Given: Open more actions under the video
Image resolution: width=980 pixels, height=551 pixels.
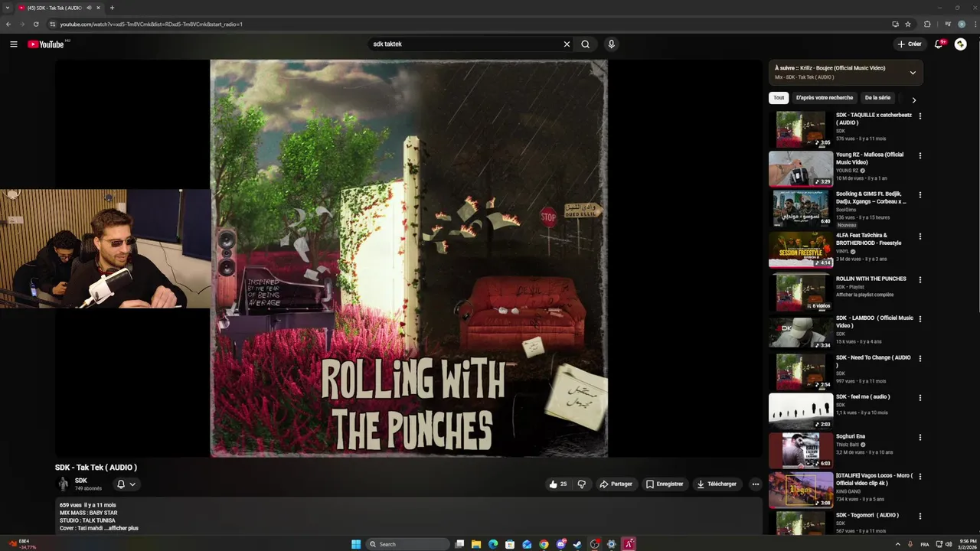Looking at the screenshot, I should pos(755,484).
